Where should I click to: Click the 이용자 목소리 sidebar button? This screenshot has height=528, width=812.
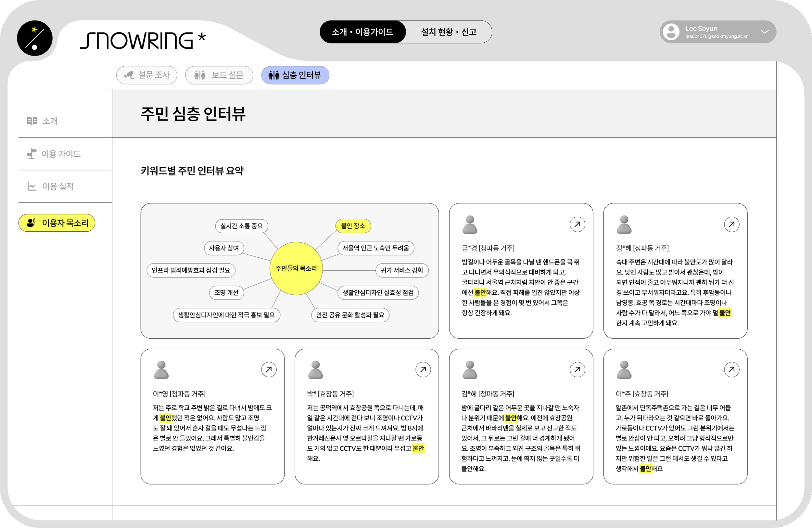(57, 223)
